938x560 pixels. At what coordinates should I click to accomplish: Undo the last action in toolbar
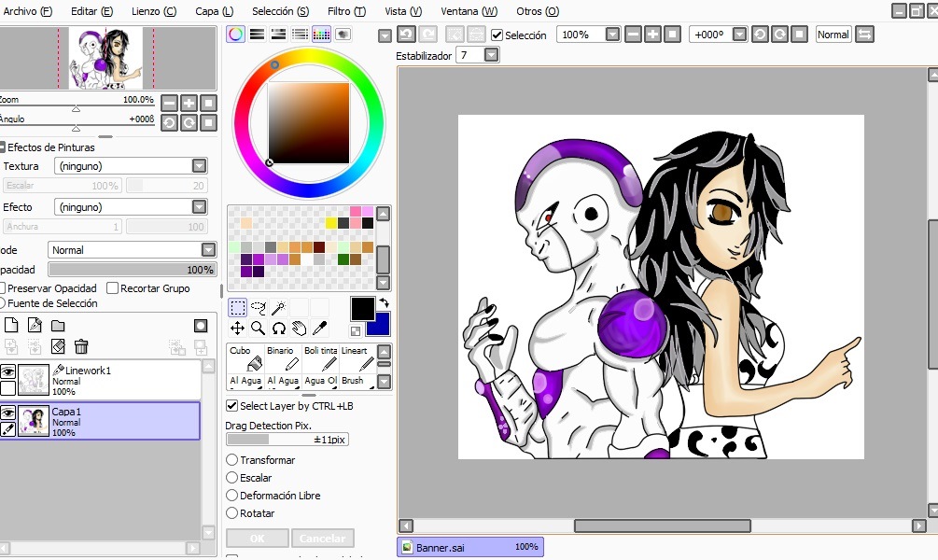(x=406, y=35)
